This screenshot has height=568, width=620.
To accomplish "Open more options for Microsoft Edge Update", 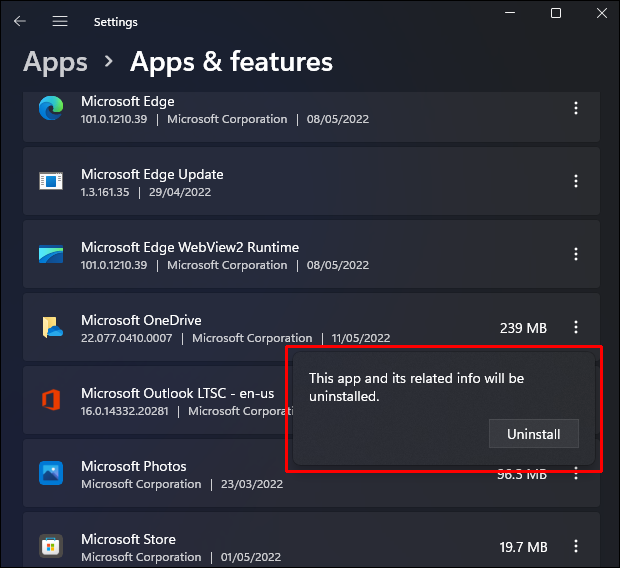I will (576, 181).
